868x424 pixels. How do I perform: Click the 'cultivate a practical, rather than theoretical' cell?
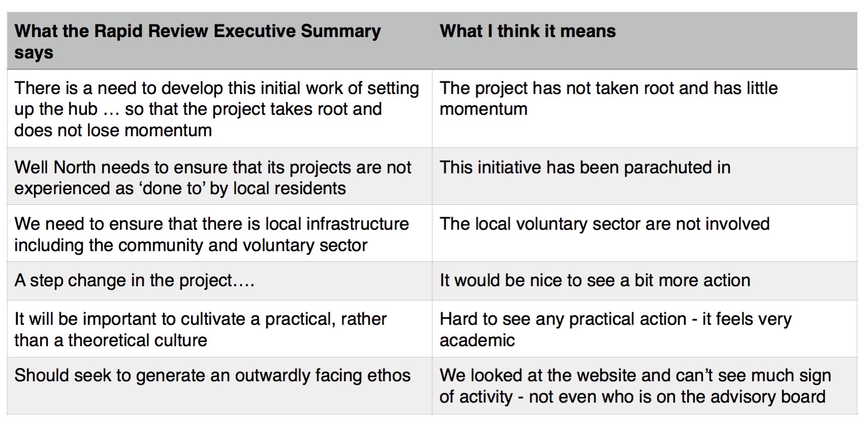[200, 329]
